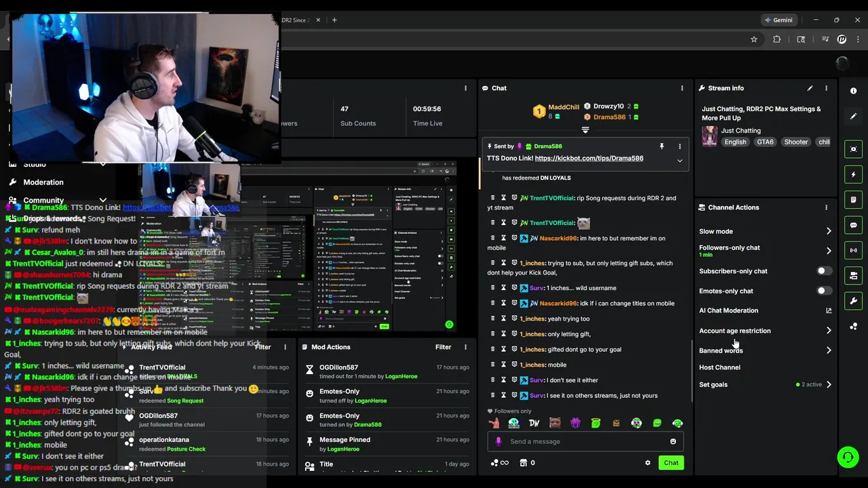The image size is (868, 488).
Task: Expand Account age restriction settings
Action: (829, 331)
